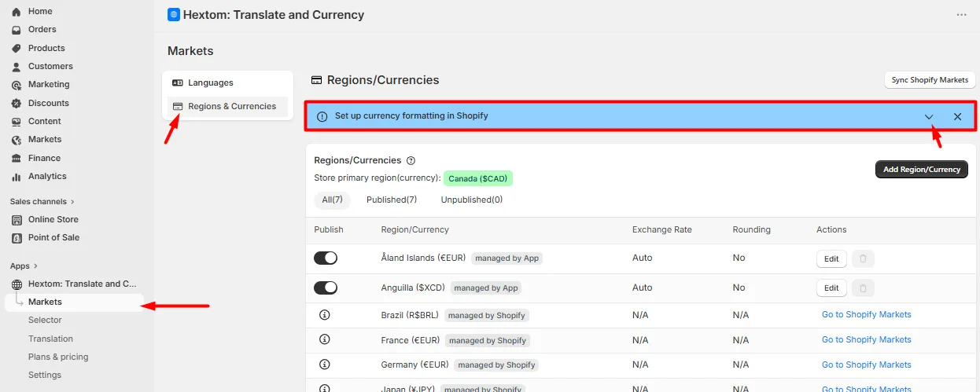The height and width of the screenshot is (392, 980).
Task: Click Add Region/Currency button
Action: pos(922,170)
